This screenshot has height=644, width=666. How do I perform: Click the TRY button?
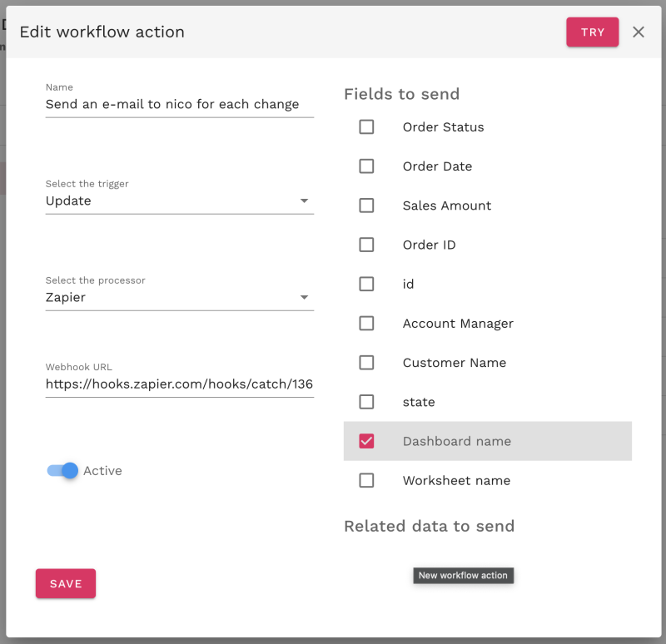click(x=592, y=32)
